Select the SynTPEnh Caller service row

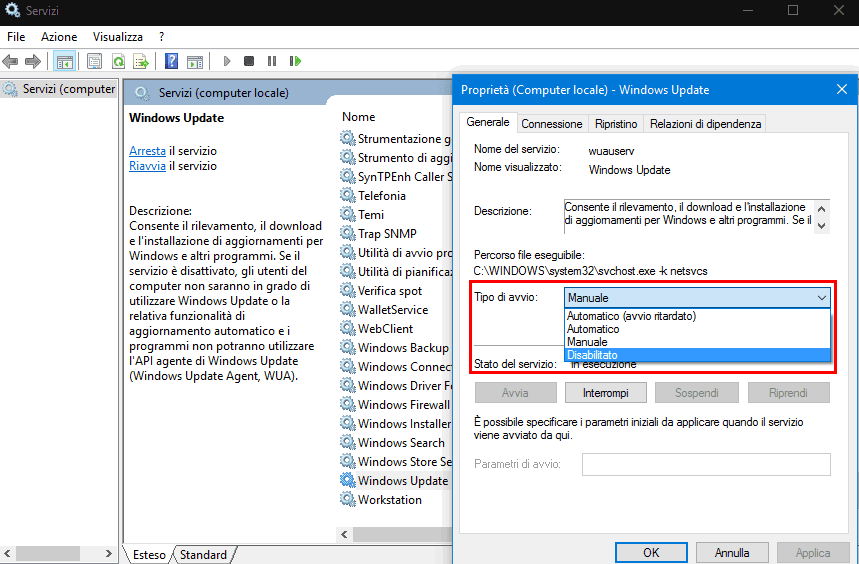[x=396, y=177]
